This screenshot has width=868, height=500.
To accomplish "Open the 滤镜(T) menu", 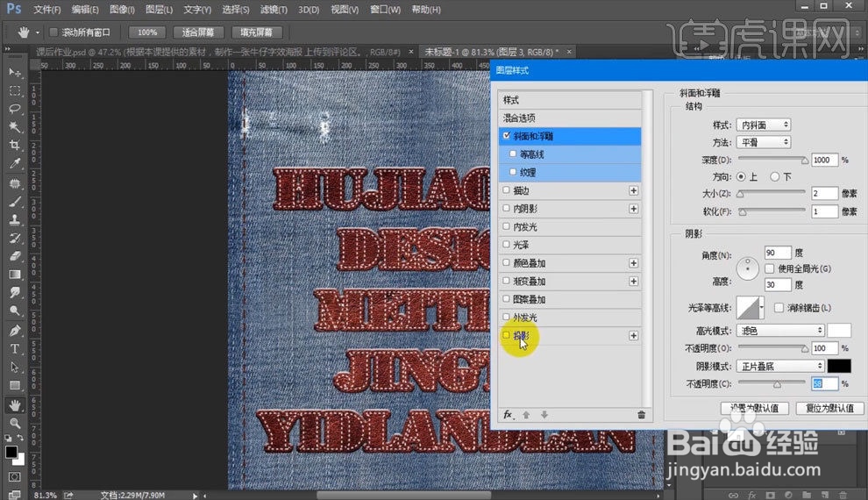I will click(274, 10).
